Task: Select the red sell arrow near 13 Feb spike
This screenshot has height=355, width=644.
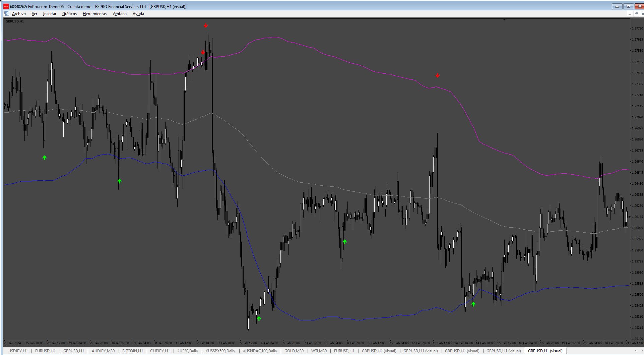Action: pos(438,75)
